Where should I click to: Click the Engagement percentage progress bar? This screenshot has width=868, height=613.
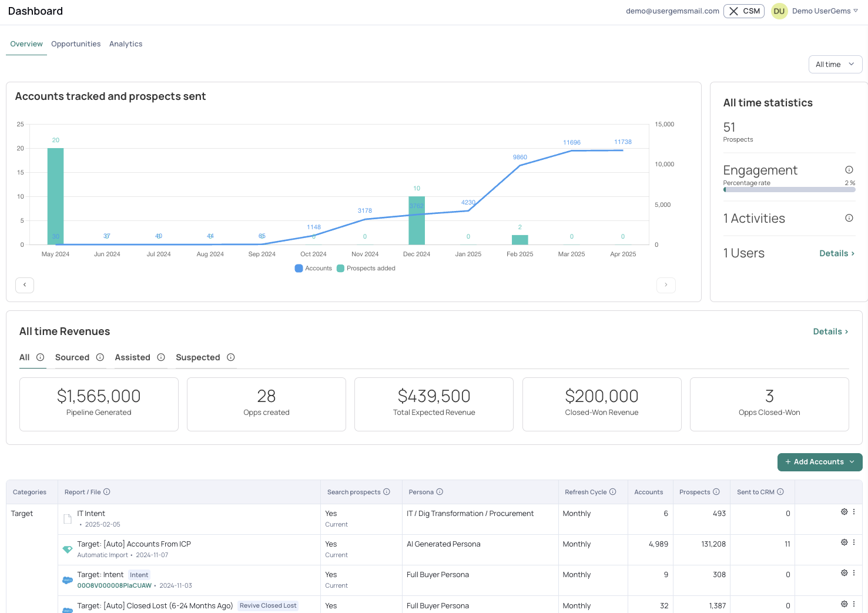[789, 190]
